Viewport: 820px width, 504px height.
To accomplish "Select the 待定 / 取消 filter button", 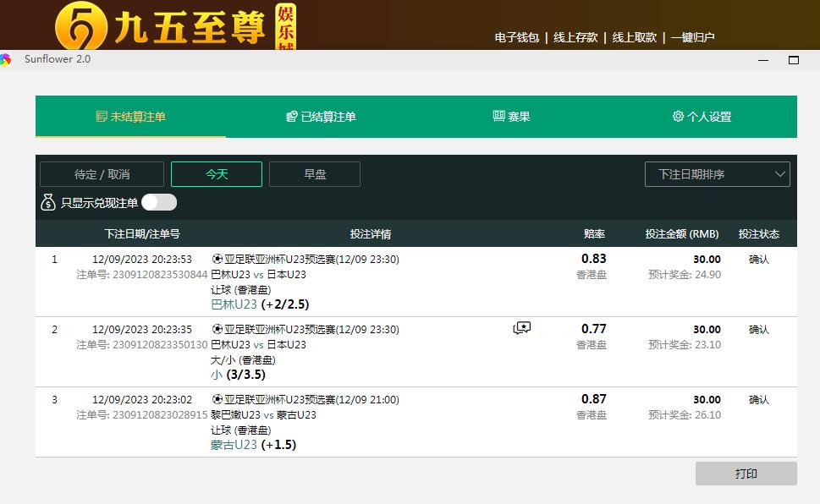I will 102,174.
